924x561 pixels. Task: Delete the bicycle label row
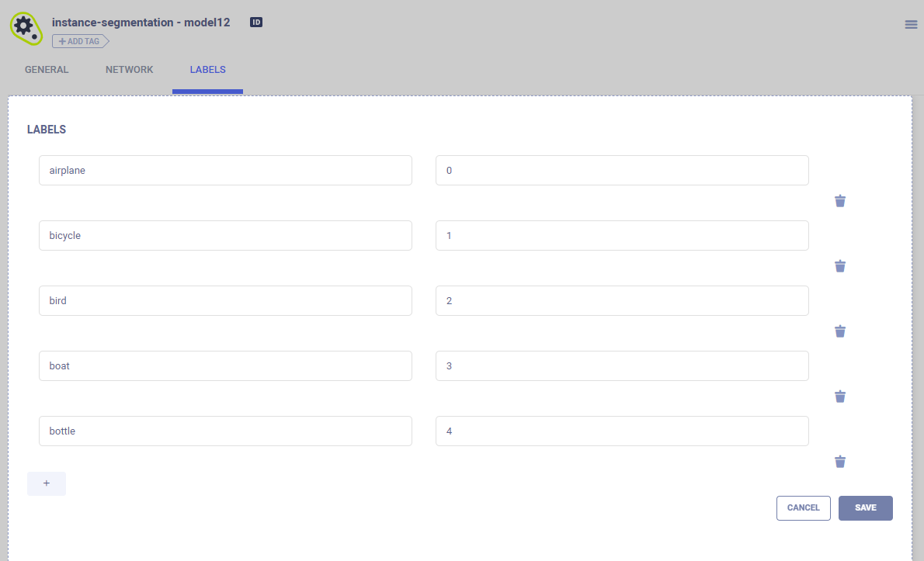839,266
